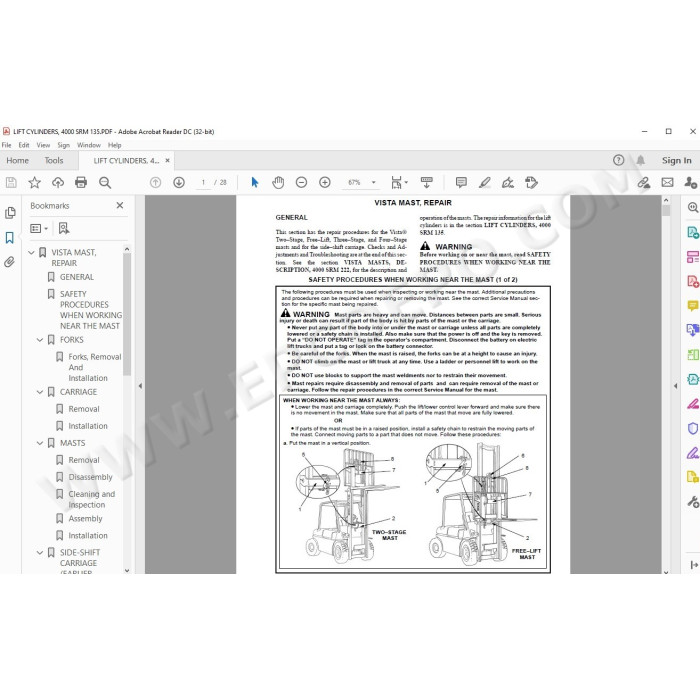The image size is (700, 700).
Task: Click the document vertical scrollbar thumb
Action: click(666, 210)
